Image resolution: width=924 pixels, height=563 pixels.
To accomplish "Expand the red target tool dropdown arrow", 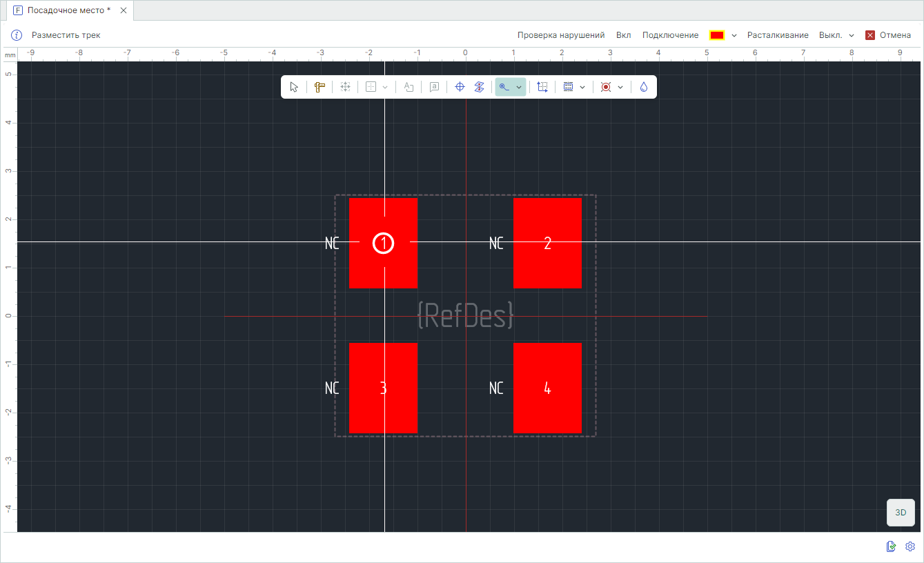I will point(620,87).
